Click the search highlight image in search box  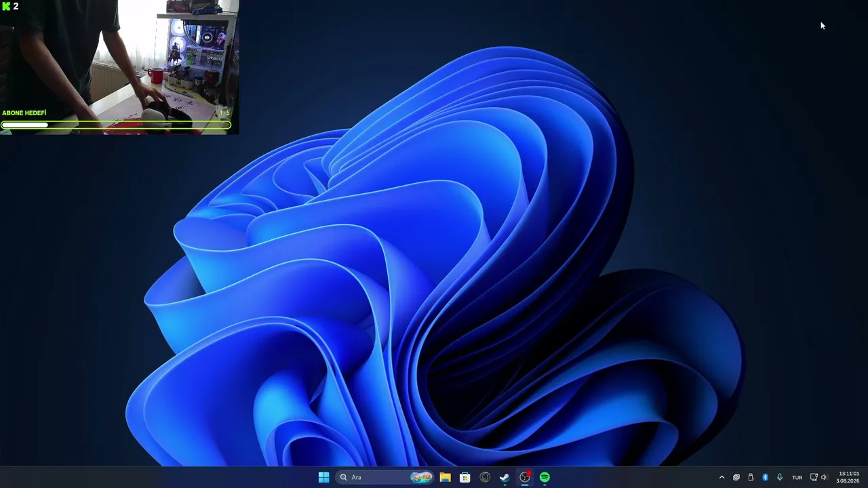pyautogui.click(x=421, y=477)
